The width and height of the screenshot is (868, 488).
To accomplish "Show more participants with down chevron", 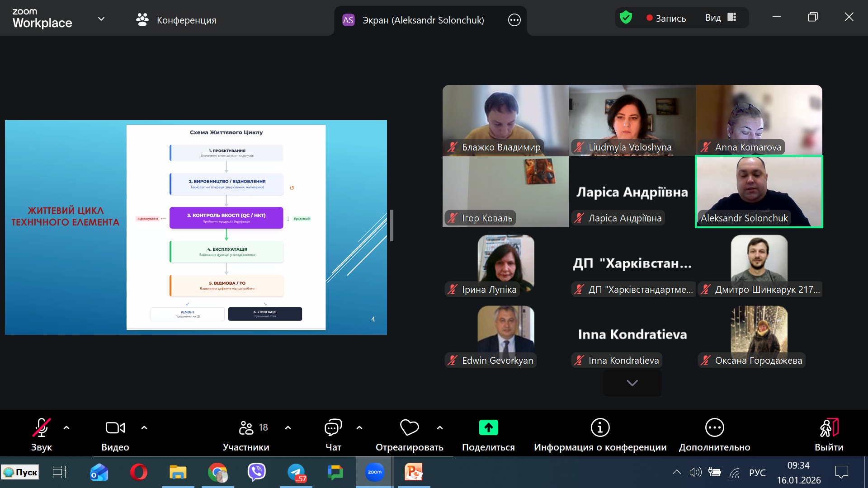I will point(632,383).
